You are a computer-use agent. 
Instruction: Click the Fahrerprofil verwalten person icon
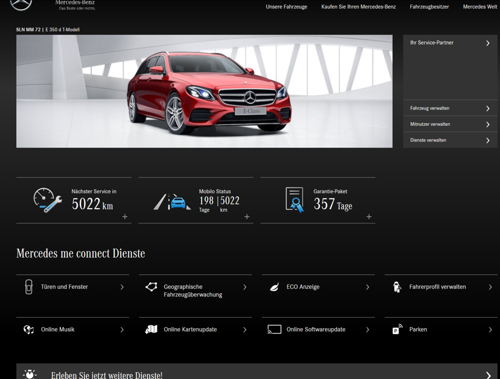[397, 287]
